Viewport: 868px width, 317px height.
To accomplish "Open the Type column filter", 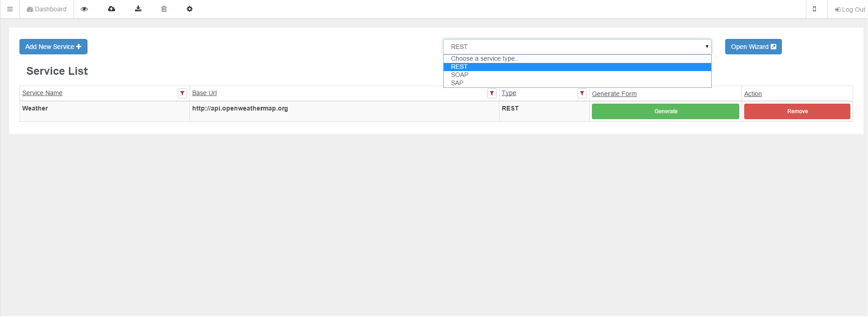I will pos(582,93).
